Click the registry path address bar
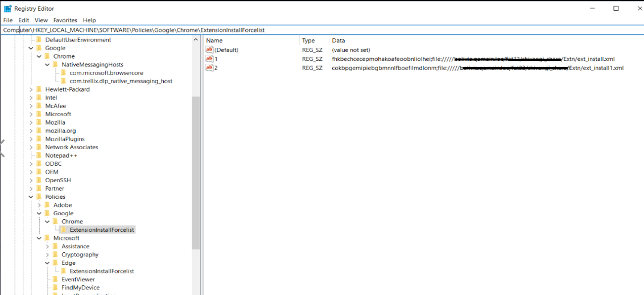The width and height of the screenshot is (644, 295). coord(322,30)
